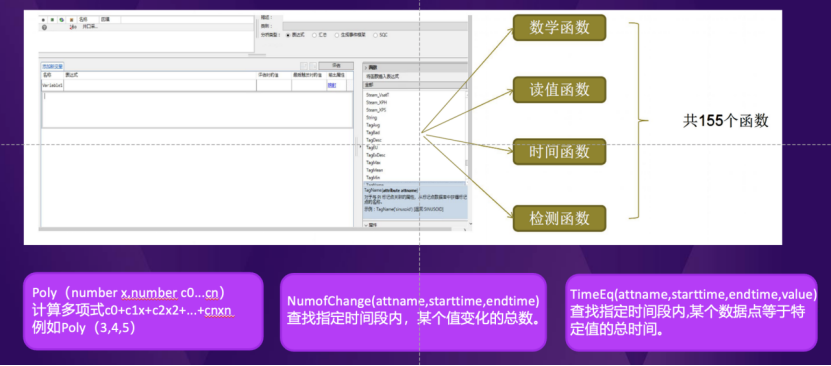
Task: Click second small icon button left of 评估
Action: (313, 66)
